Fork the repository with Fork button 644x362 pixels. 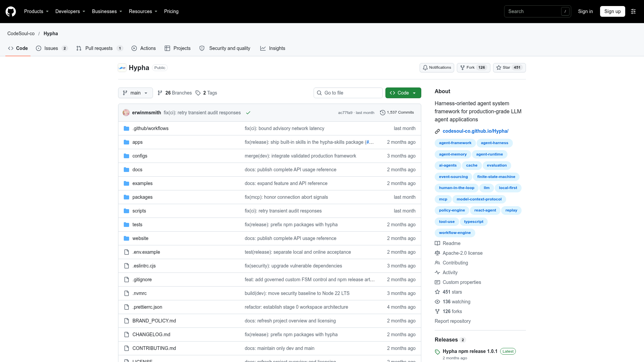point(473,68)
